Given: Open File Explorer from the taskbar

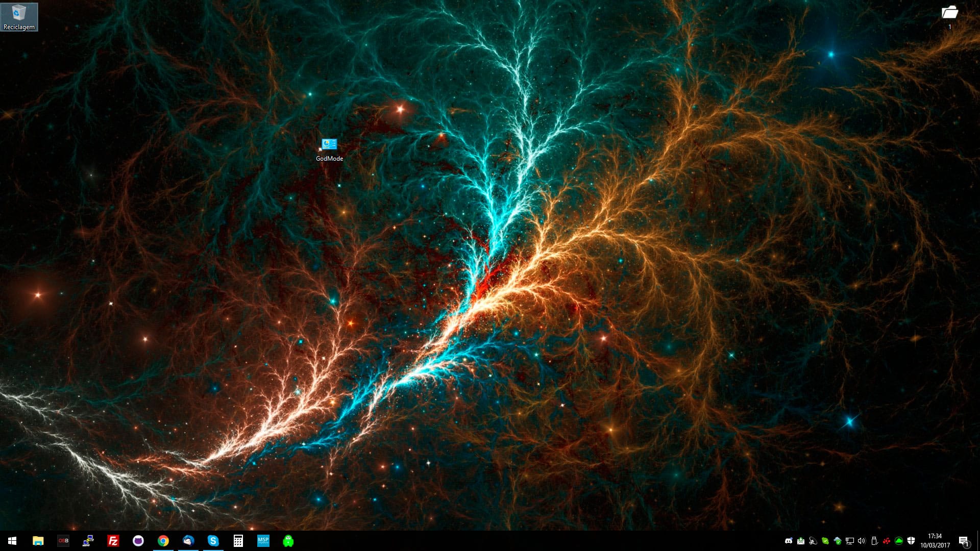Looking at the screenshot, I should coord(38,541).
